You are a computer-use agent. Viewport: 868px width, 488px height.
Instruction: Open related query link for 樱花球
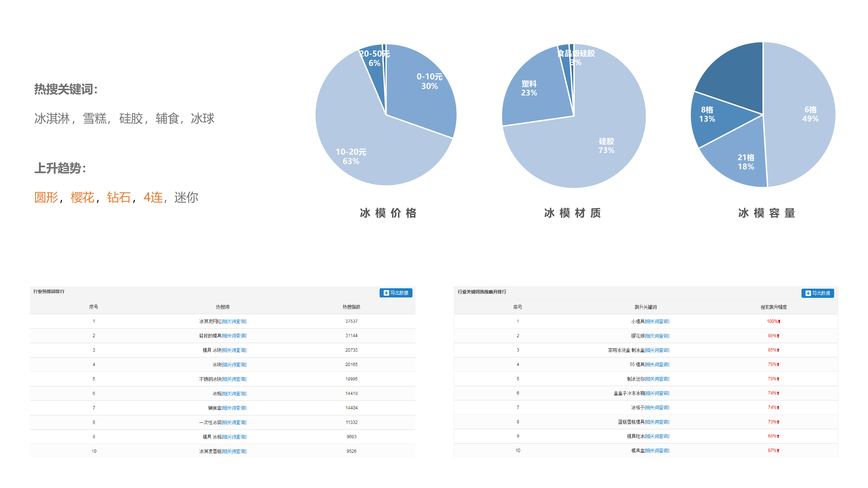(x=657, y=336)
